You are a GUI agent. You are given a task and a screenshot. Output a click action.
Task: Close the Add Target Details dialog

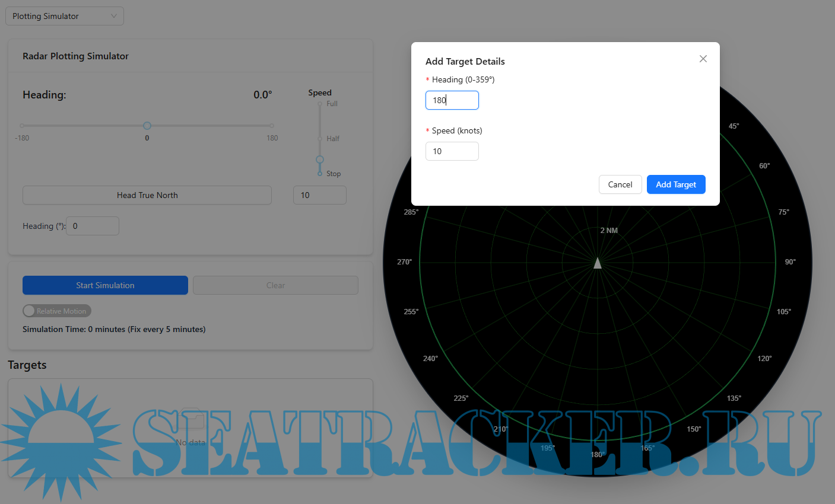(703, 59)
